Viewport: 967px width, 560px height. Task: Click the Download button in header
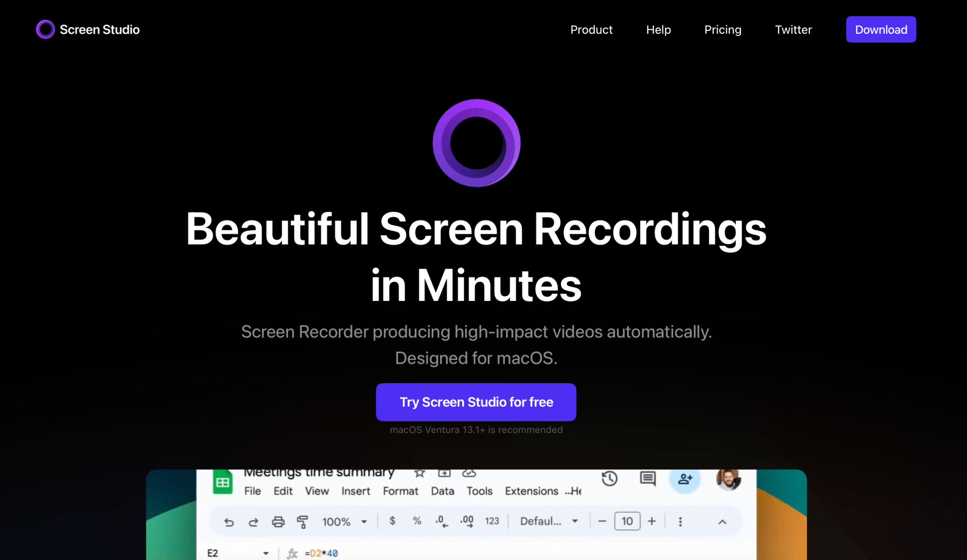pyautogui.click(x=881, y=29)
